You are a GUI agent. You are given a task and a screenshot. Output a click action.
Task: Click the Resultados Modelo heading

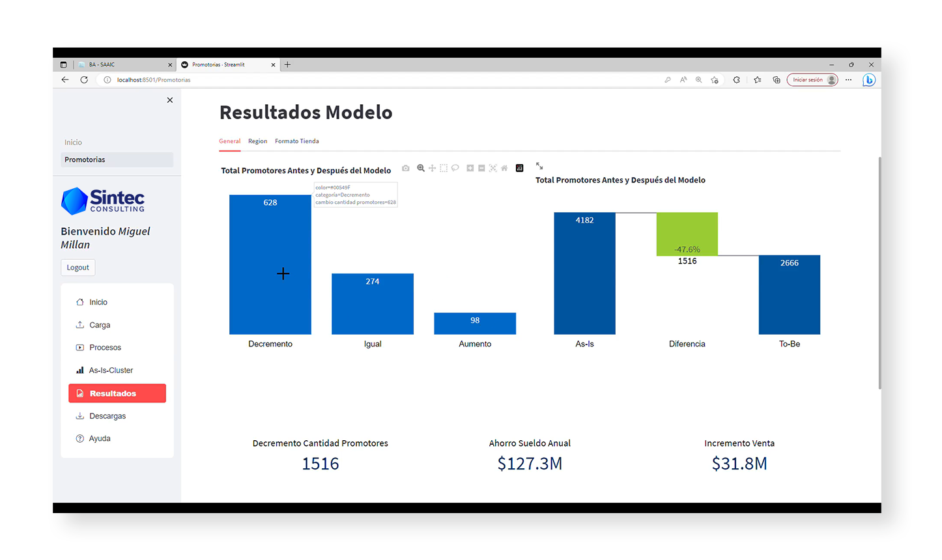[x=306, y=112]
